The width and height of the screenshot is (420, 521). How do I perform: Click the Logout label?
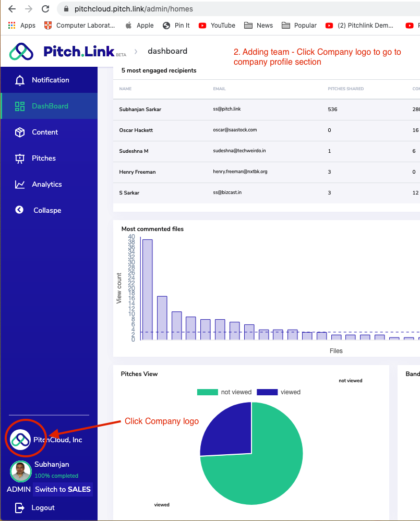tap(43, 508)
